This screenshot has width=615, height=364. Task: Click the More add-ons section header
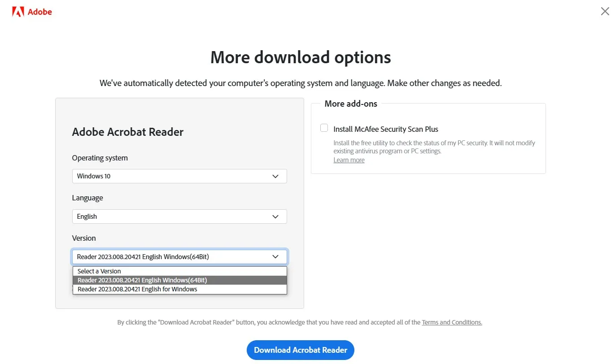coord(350,104)
